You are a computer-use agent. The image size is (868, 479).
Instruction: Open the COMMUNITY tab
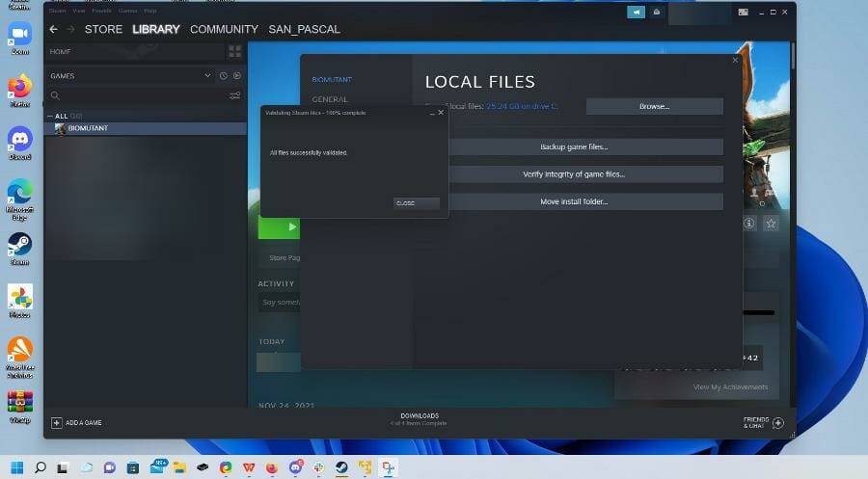pos(224,29)
